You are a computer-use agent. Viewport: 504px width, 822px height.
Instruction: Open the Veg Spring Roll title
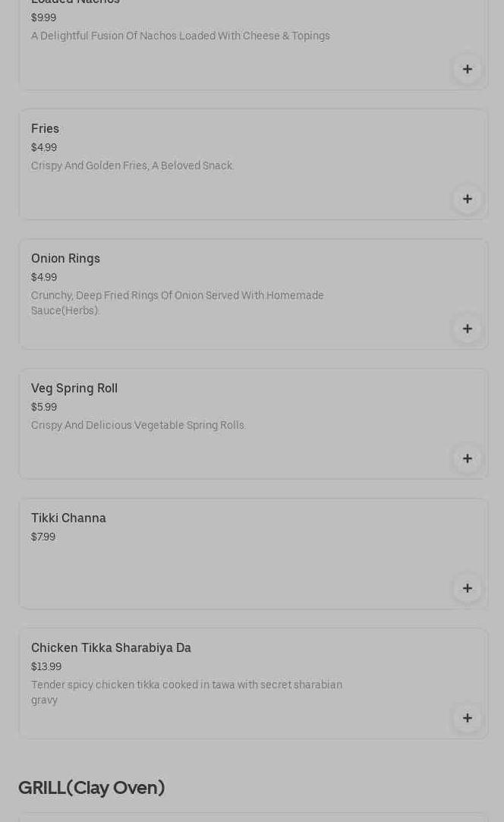tap(74, 389)
